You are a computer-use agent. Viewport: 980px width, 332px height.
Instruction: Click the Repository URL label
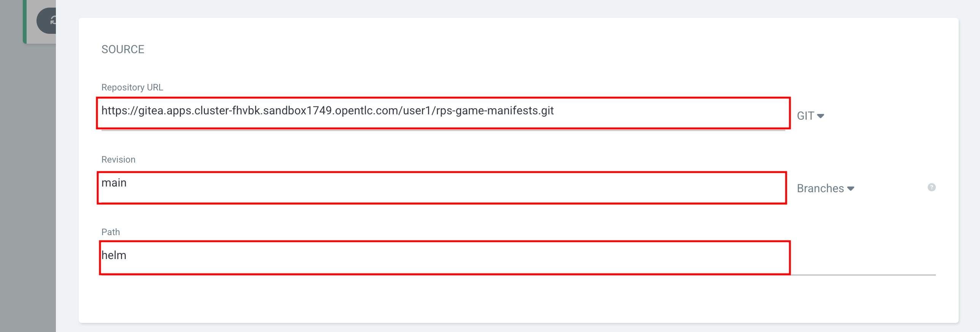pyautogui.click(x=132, y=87)
